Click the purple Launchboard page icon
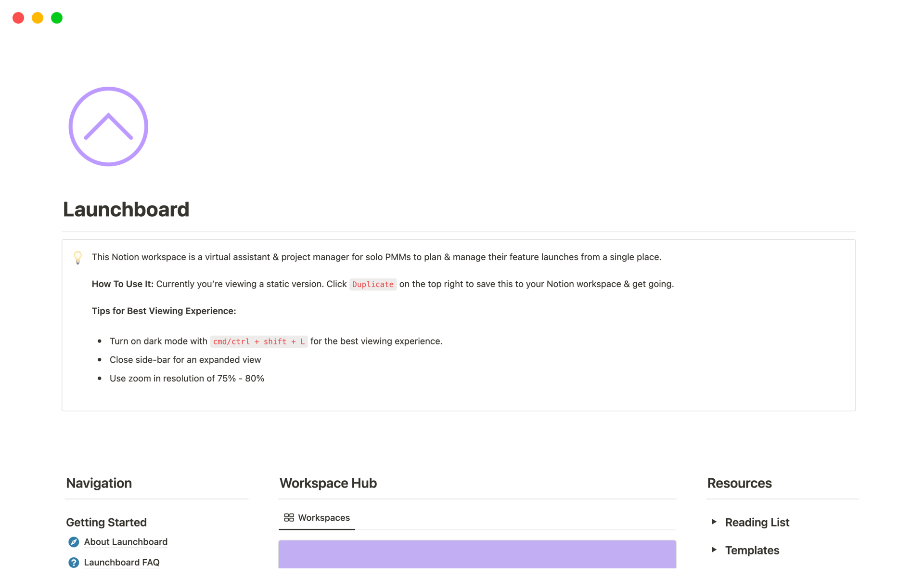The image size is (924, 578). click(108, 127)
